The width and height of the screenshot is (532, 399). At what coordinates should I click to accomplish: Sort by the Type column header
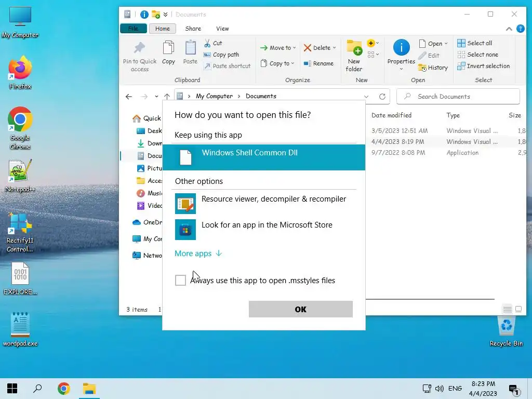click(x=453, y=115)
